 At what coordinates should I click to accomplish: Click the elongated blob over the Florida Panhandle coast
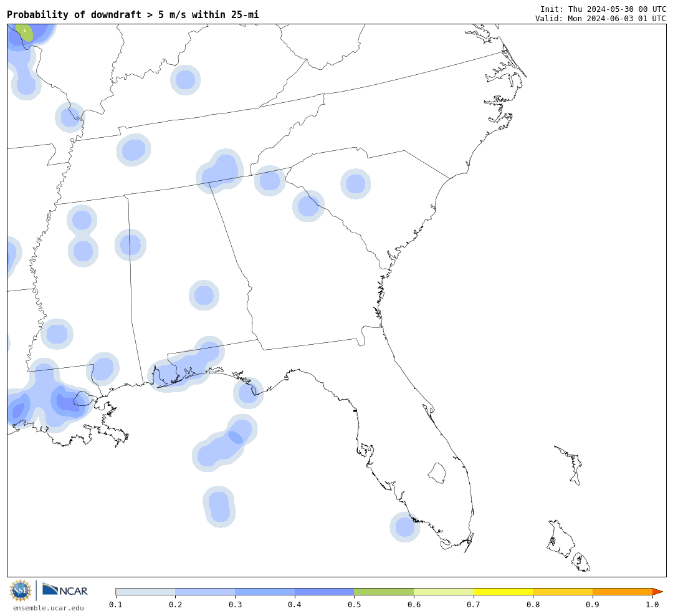point(187,364)
